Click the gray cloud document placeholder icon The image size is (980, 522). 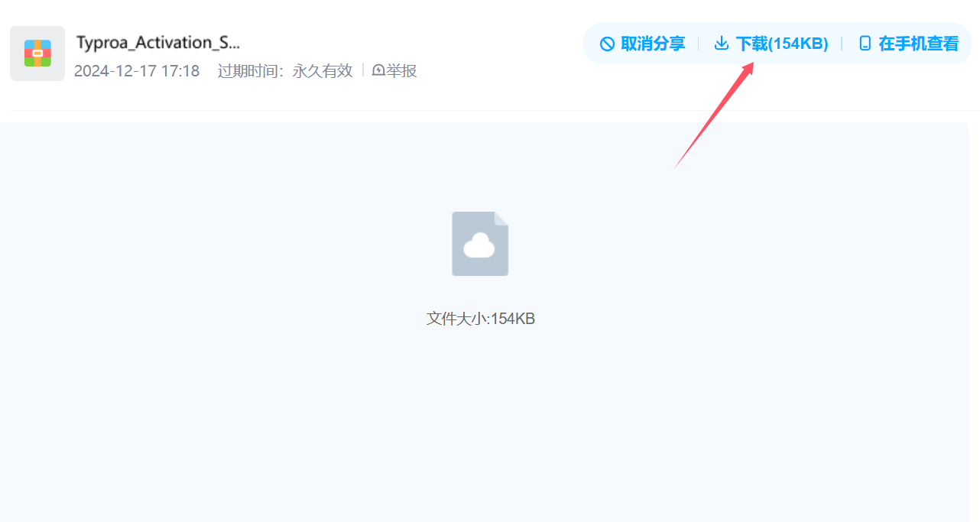point(480,244)
